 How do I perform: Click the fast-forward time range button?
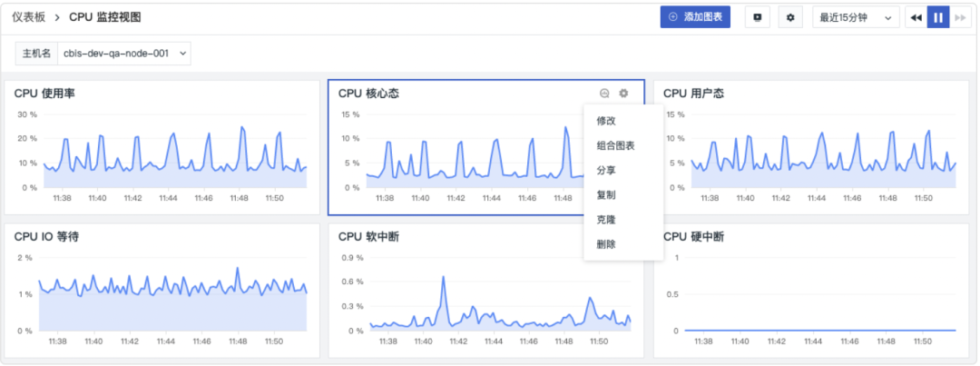click(x=960, y=17)
